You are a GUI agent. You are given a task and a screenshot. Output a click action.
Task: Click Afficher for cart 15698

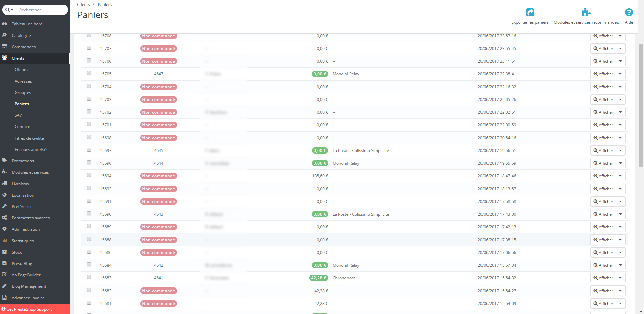tap(603, 138)
